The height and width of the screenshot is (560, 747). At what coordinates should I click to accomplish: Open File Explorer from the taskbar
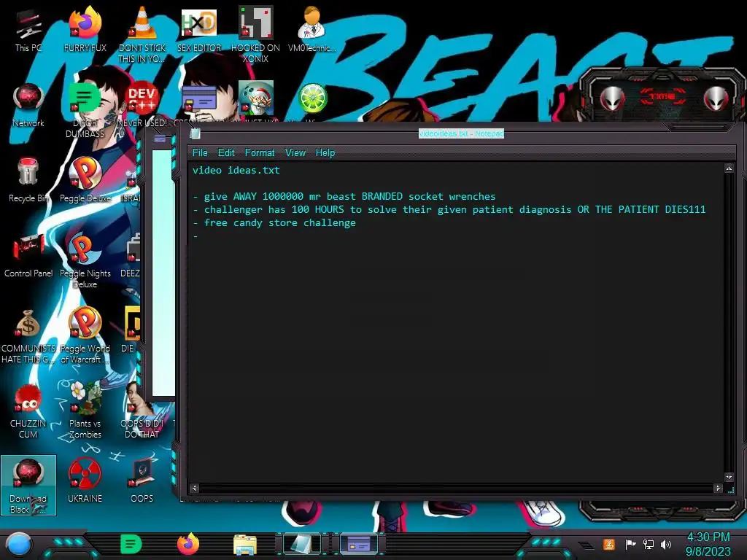245,545
